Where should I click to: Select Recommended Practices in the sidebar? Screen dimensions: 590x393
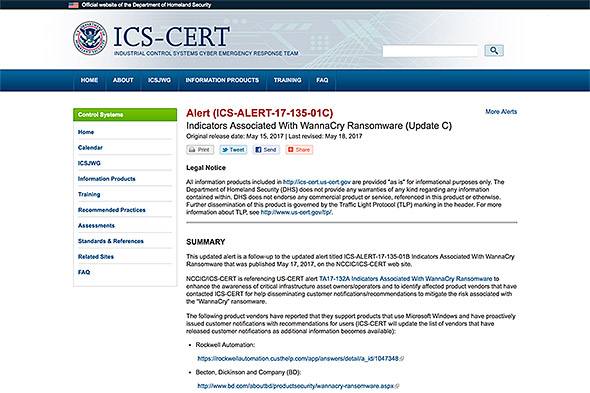click(x=111, y=210)
